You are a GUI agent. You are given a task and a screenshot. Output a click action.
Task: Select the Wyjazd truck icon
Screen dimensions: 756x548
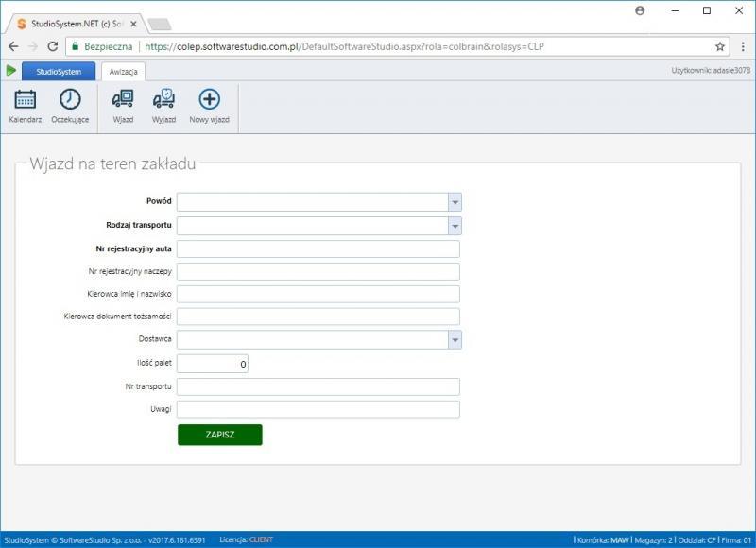coord(163,99)
